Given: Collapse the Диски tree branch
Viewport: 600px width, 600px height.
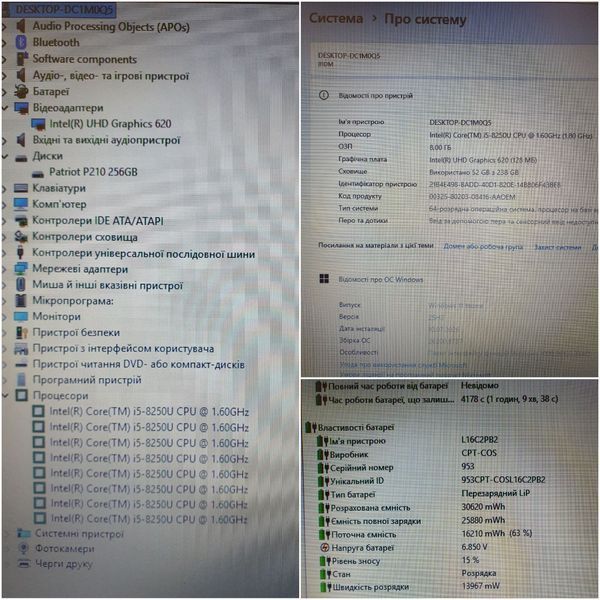Looking at the screenshot, I should point(5,156).
